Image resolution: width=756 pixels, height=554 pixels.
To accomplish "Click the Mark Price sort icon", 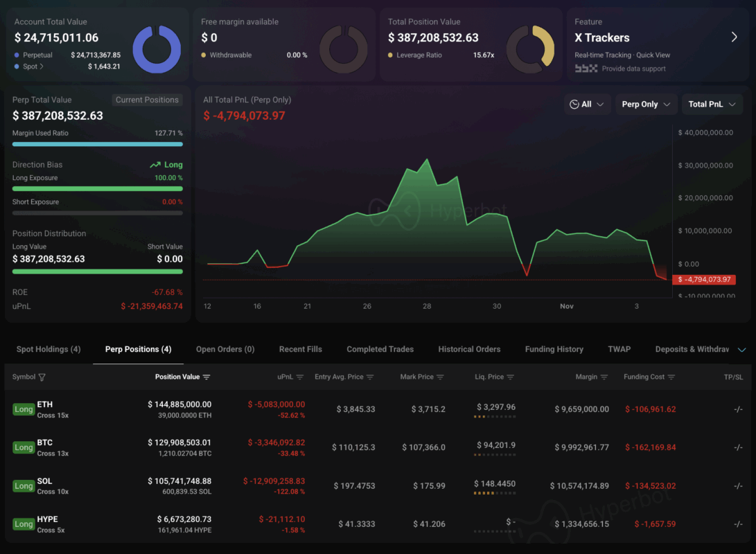I will 440,377.
